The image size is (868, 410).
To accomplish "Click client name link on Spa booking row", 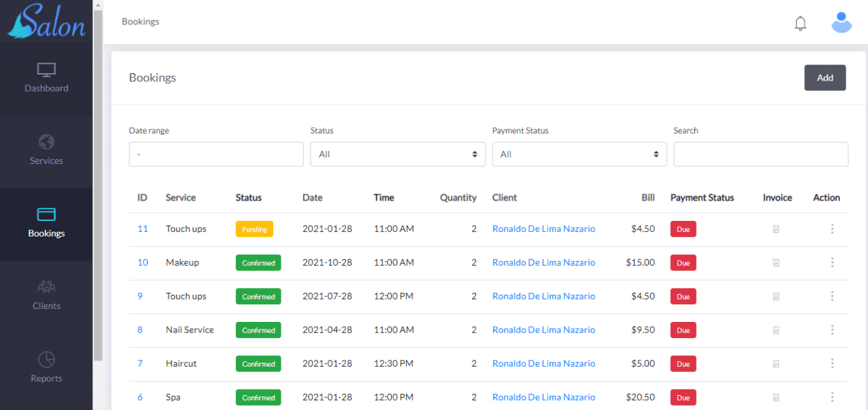I will 543,398.
